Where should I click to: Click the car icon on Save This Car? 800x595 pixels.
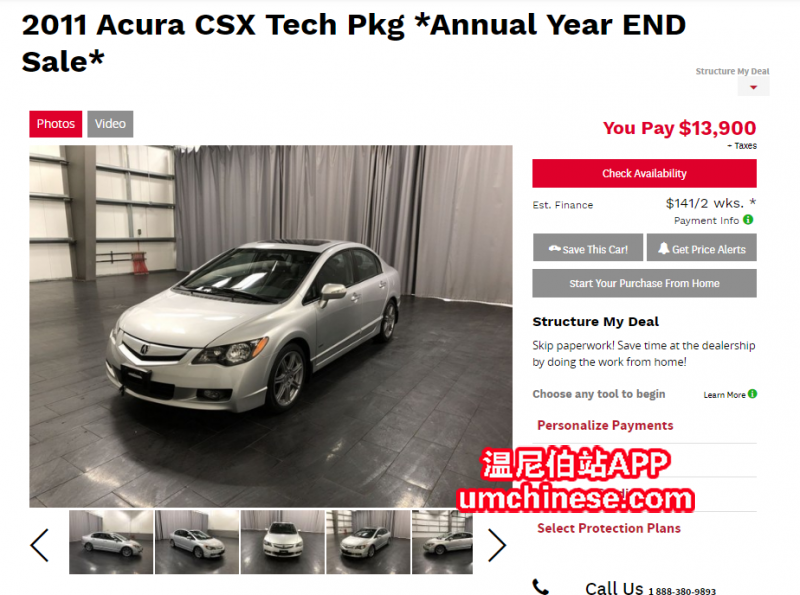pyautogui.click(x=555, y=249)
